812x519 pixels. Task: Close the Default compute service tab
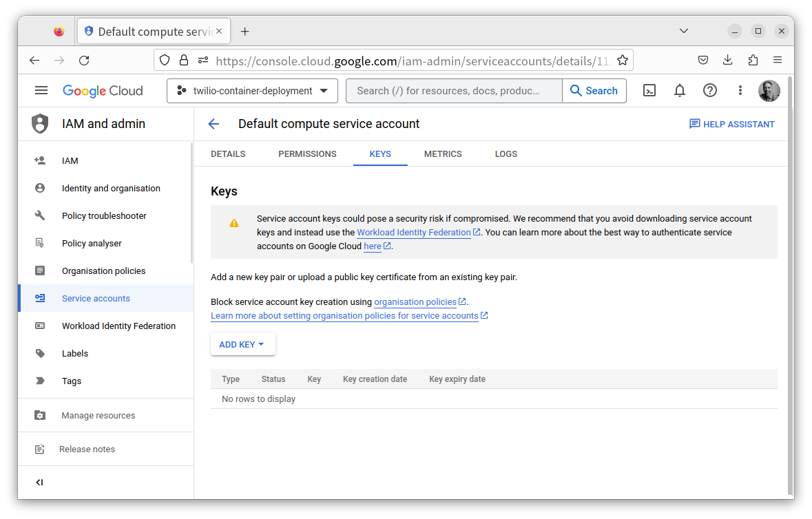219,31
